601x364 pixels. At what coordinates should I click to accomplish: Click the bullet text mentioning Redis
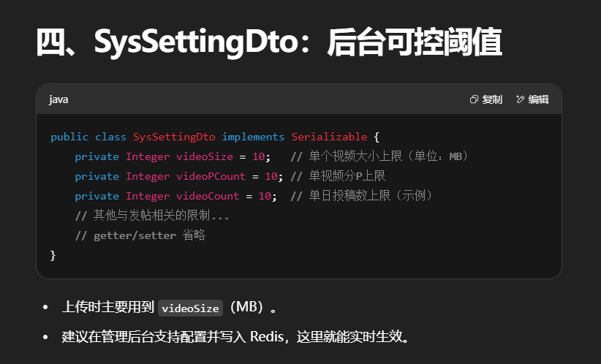click(235, 337)
